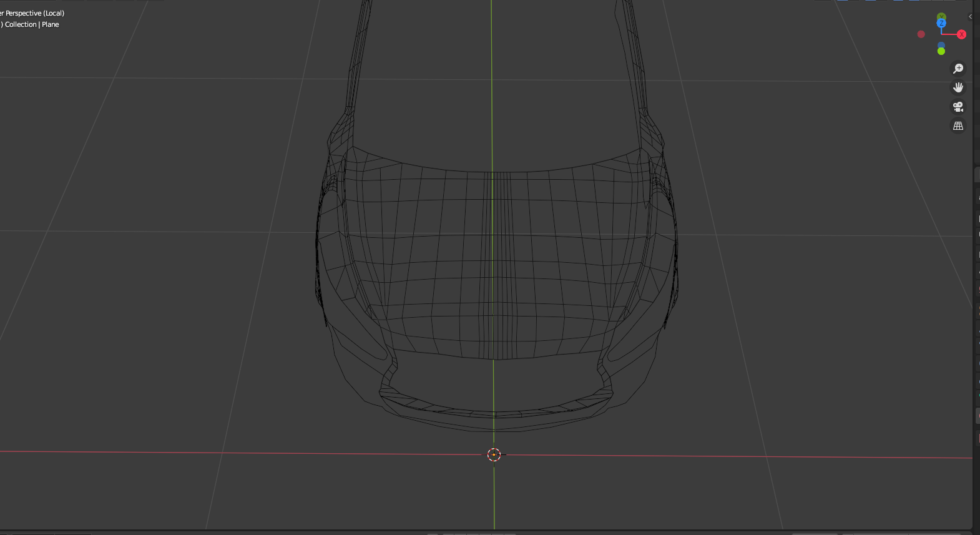
Task: Click the red X axis handle on the gizmo
Action: 961,34
